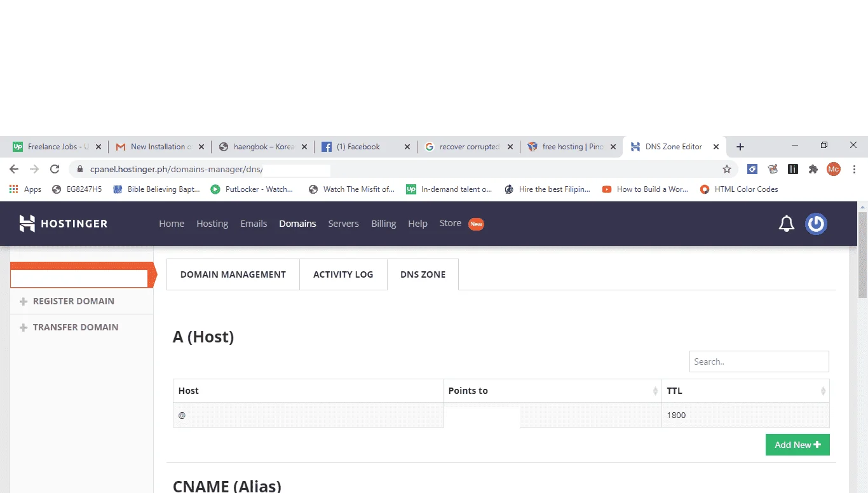Select the Activity Log tab

click(x=343, y=274)
